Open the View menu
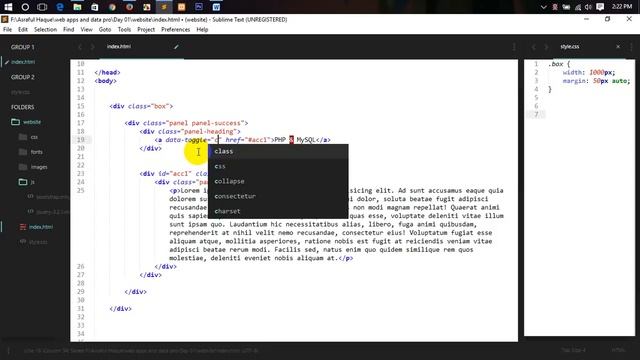 [x=86, y=29]
